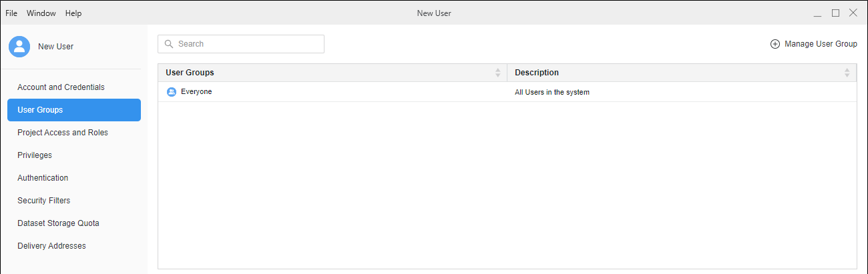868x274 pixels.
Task: Show the Security Filters section
Action: click(43, 201)
